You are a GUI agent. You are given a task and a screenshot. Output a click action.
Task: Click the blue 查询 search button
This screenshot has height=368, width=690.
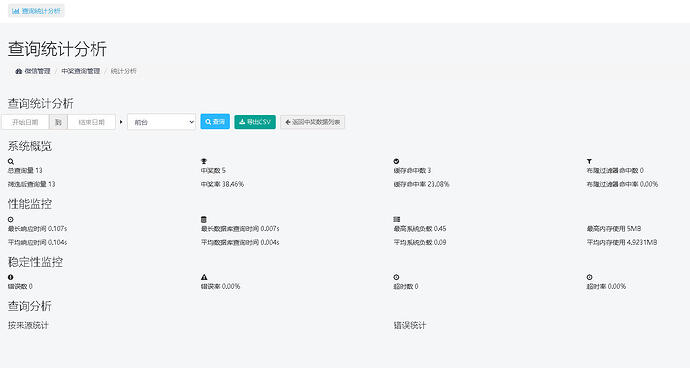click(x=215, y=121)
